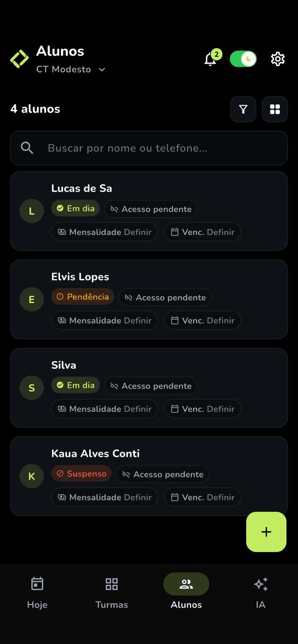Select the IA sparkles icon in bottom navigation
This screenshot has width=298, height=644.
tap(261, 584)
